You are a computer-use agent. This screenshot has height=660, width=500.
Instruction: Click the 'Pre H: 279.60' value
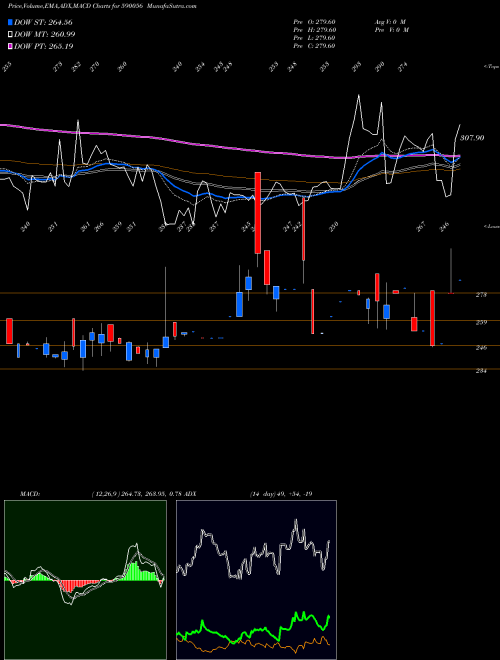click(x=314, y=29)
